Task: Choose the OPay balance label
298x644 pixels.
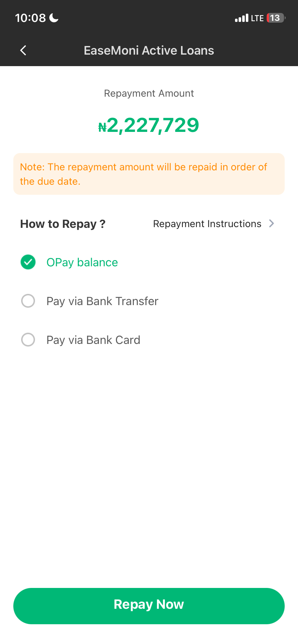Action: click(x=82, y=263)
